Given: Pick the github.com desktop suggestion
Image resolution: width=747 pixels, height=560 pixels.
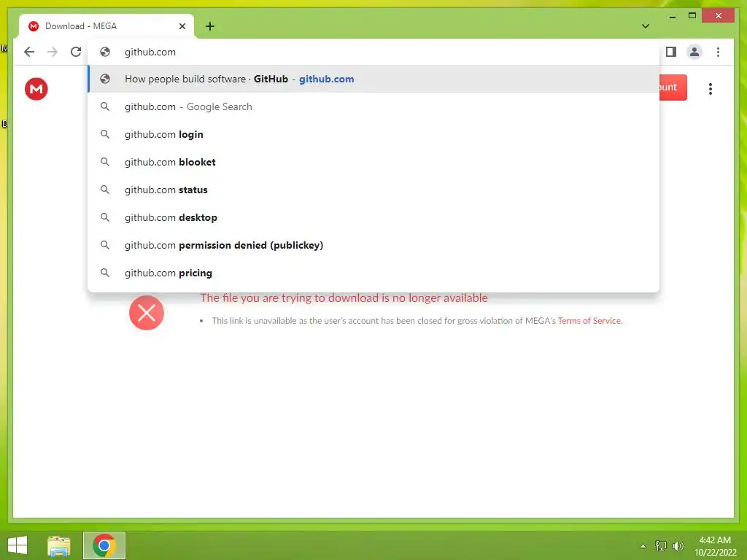Looking at the screenshot, I should click(373, 217).
